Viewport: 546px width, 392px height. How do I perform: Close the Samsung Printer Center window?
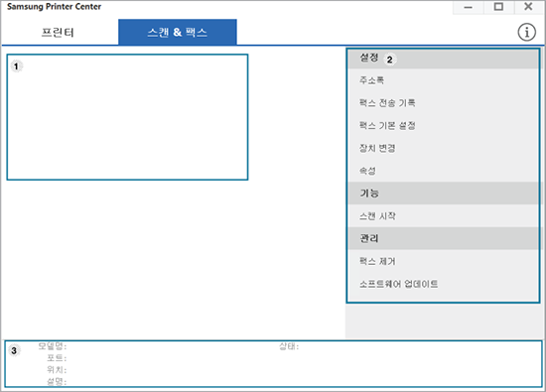click(528, 7)
